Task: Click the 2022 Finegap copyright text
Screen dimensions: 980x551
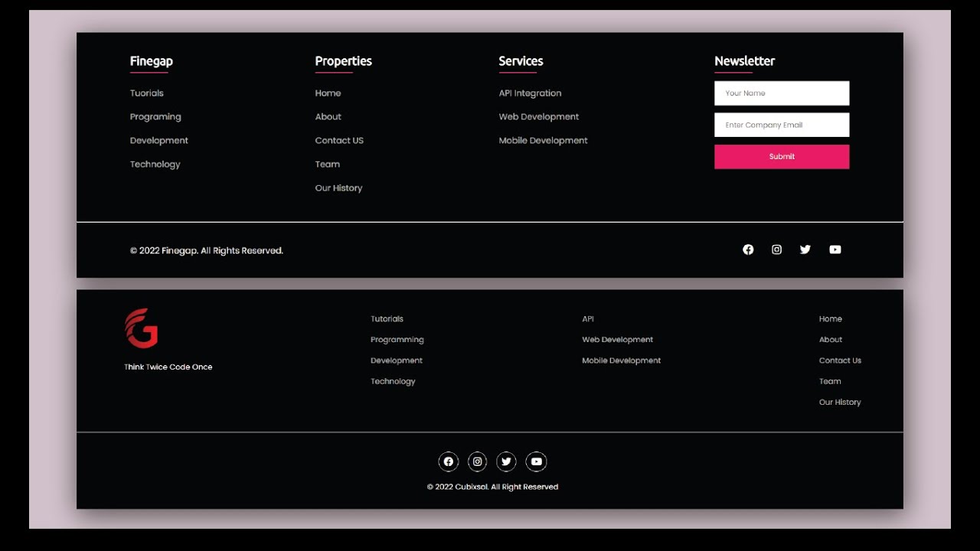Action: pos(207,251)
